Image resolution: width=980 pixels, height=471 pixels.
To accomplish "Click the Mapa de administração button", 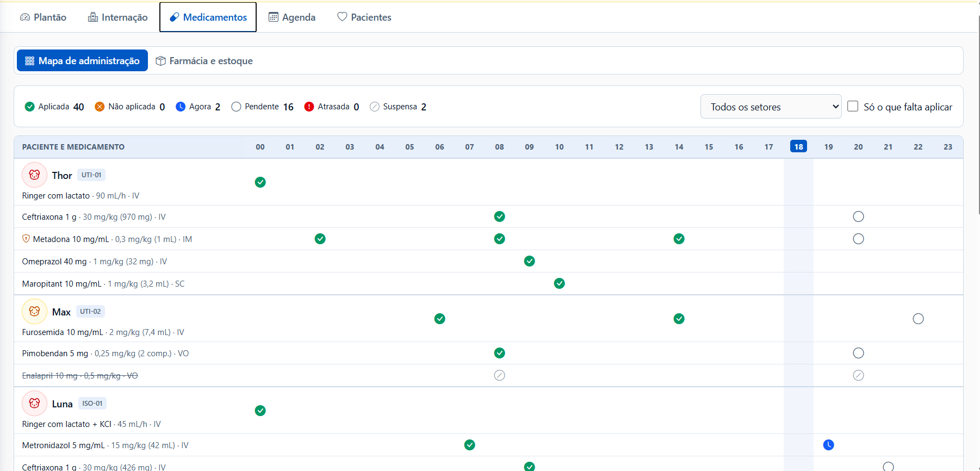I will point(82,61).
